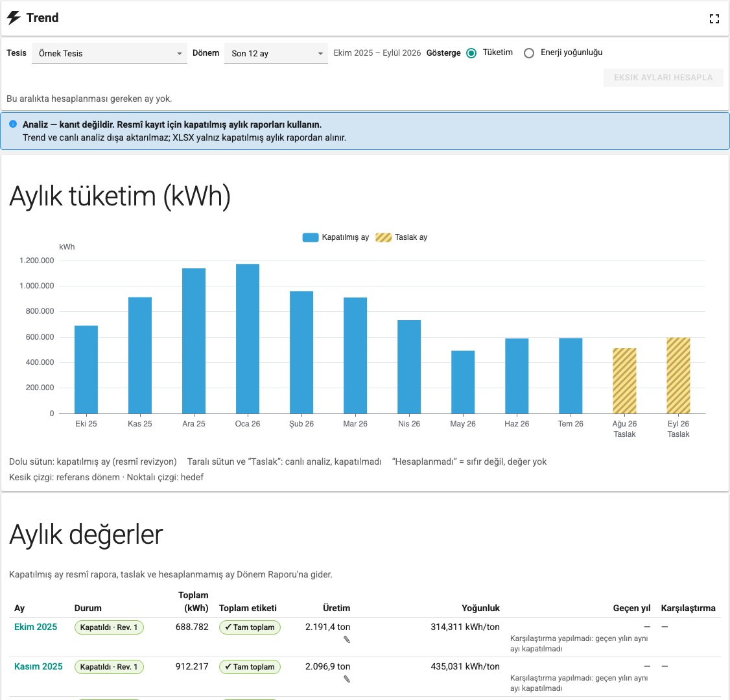Click the Toplam etiketi column header
The width and height of the screenshot is (730, 700).
(248, 609)
